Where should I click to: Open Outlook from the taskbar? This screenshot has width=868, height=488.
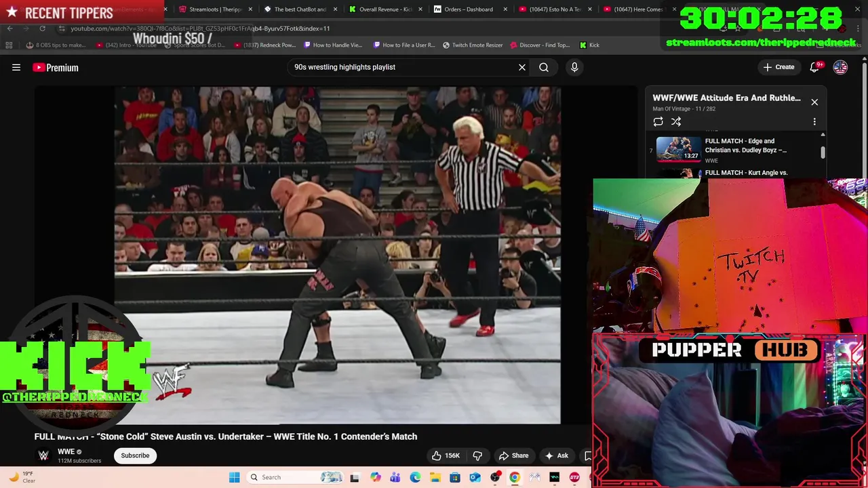click(x=475, y=477)
